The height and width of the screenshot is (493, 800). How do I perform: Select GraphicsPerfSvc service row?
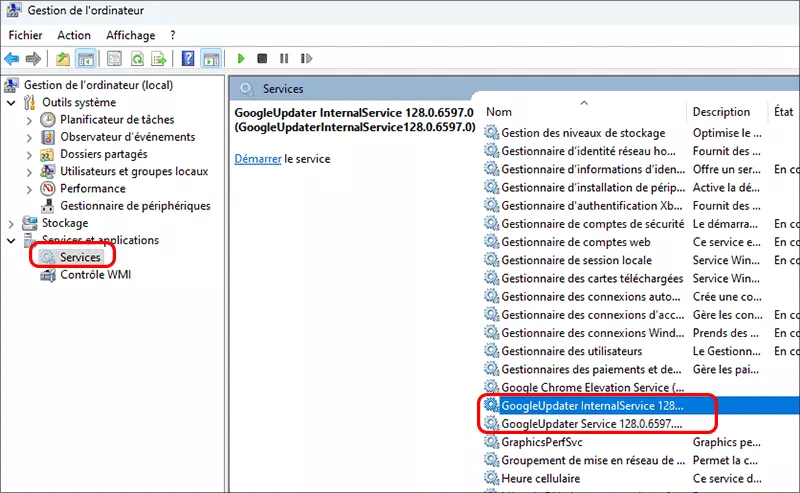(x=542, y=442)
